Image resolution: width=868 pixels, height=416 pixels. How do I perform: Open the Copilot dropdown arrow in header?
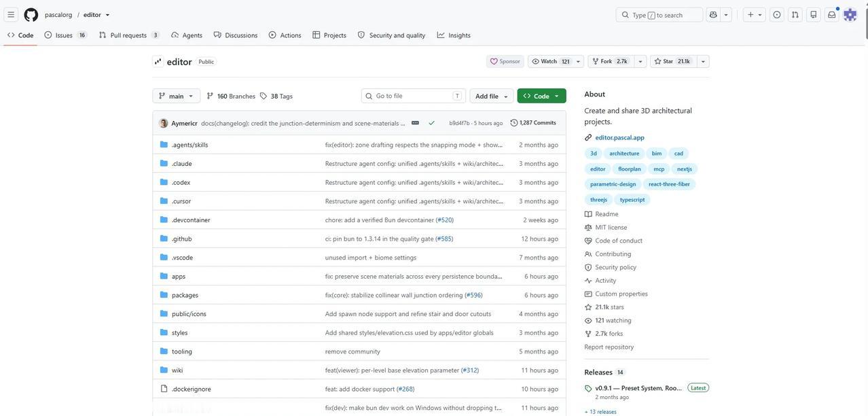coord(726,15)
